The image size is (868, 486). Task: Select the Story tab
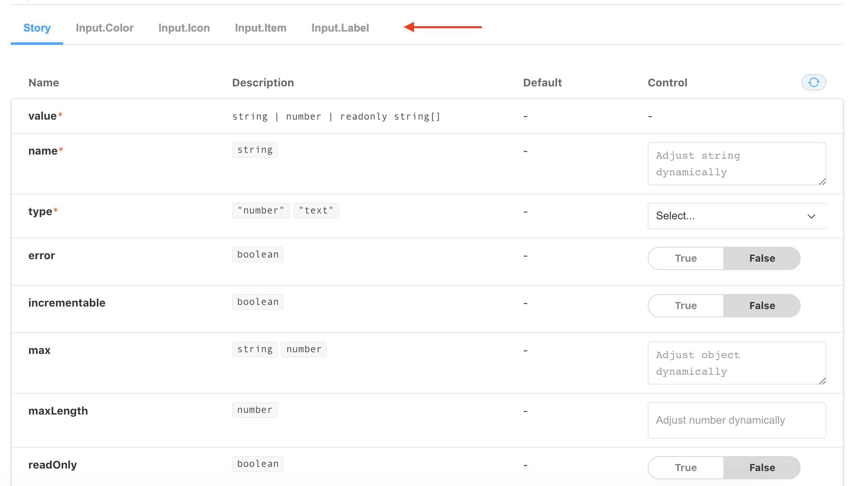point(37,28)
